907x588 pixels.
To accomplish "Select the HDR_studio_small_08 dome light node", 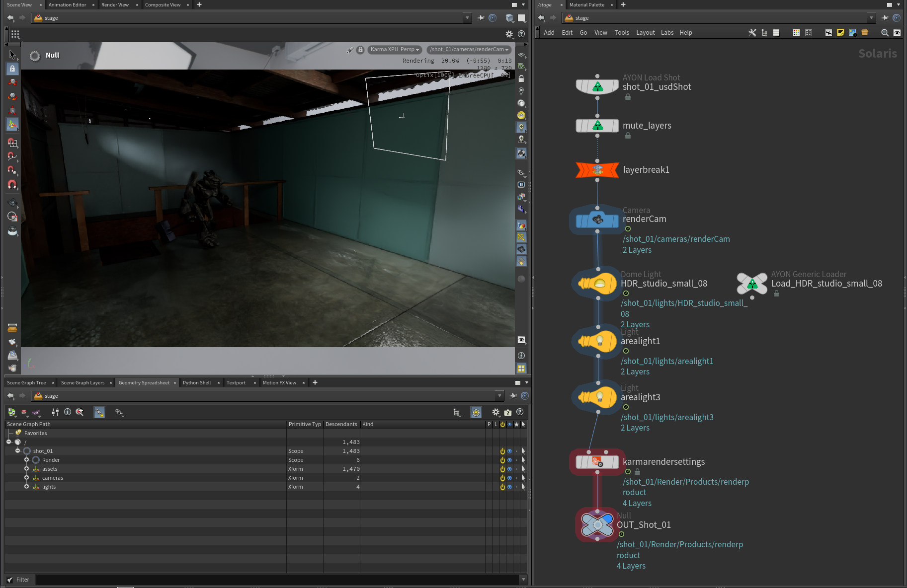I will (x=597, y=284).
